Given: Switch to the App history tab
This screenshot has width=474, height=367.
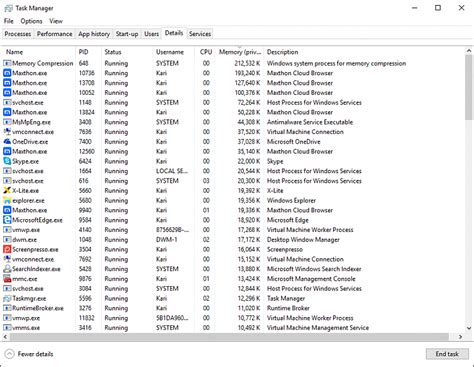Looking at the screenshot, I should tap(94, 34).
